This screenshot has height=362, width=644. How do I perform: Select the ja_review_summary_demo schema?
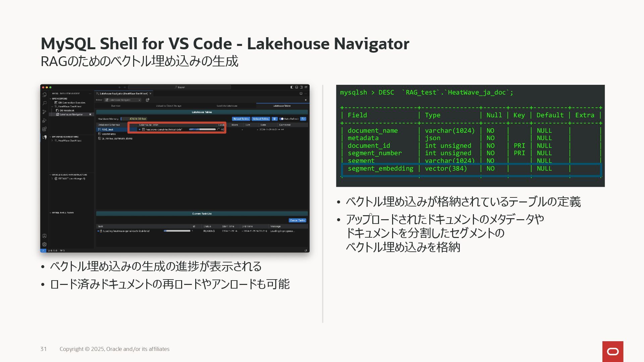point(115,138)
